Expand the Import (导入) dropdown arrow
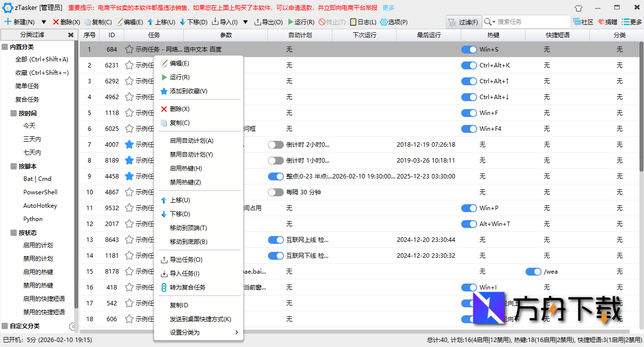Image resolution: width=644 pixels, height=347 pixels. coord(245,22)
